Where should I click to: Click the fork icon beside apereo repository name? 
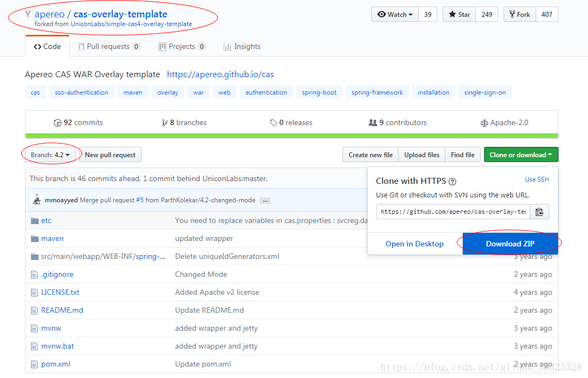pyautogui.click(x=28, y=14)
